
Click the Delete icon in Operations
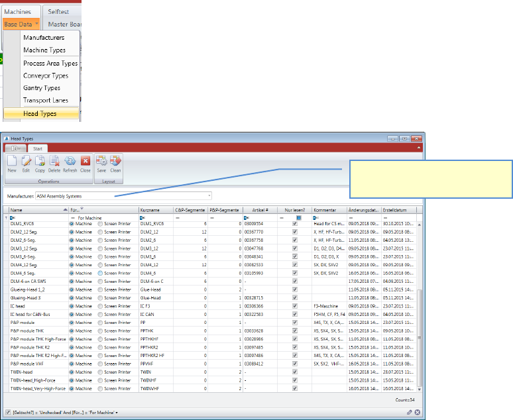tap(54, 161)
